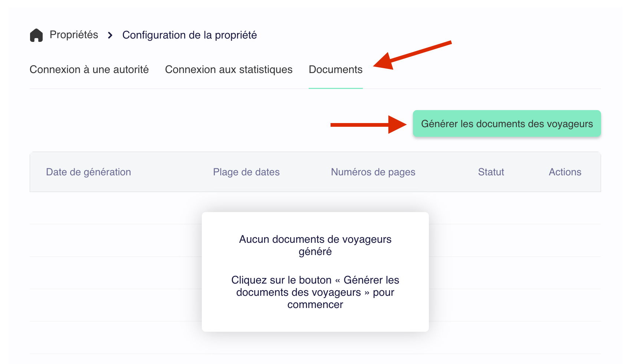Click the Numéros de pages column header
Screen dimensions: 627x364
click(x=373, y=172)
